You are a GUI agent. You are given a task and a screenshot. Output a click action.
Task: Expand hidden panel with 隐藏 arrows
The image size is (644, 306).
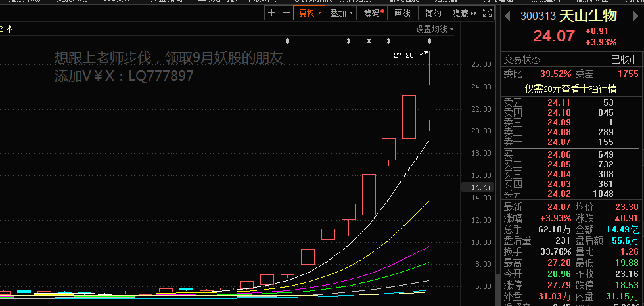tap(465, 13)
